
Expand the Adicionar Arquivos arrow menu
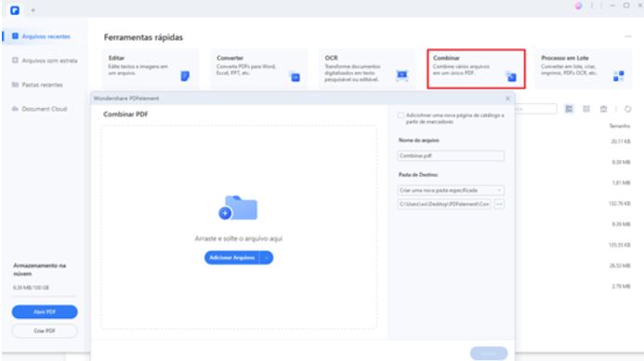[x=267, y=258]
